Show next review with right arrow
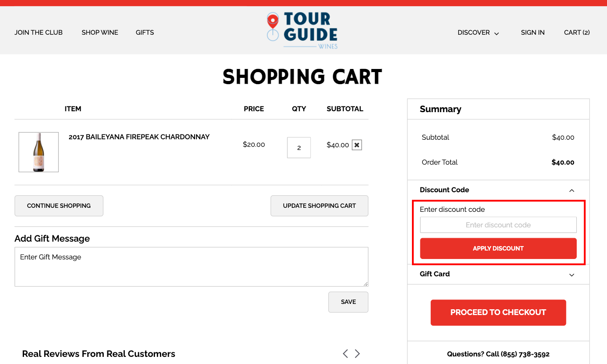Screen dimensions: 607x364 click(x=357, y=354)
